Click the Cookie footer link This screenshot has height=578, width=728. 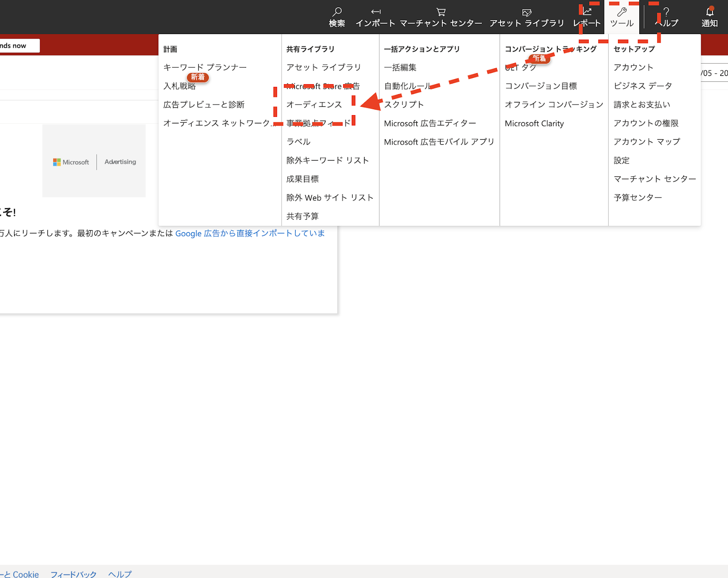(20, 574)
